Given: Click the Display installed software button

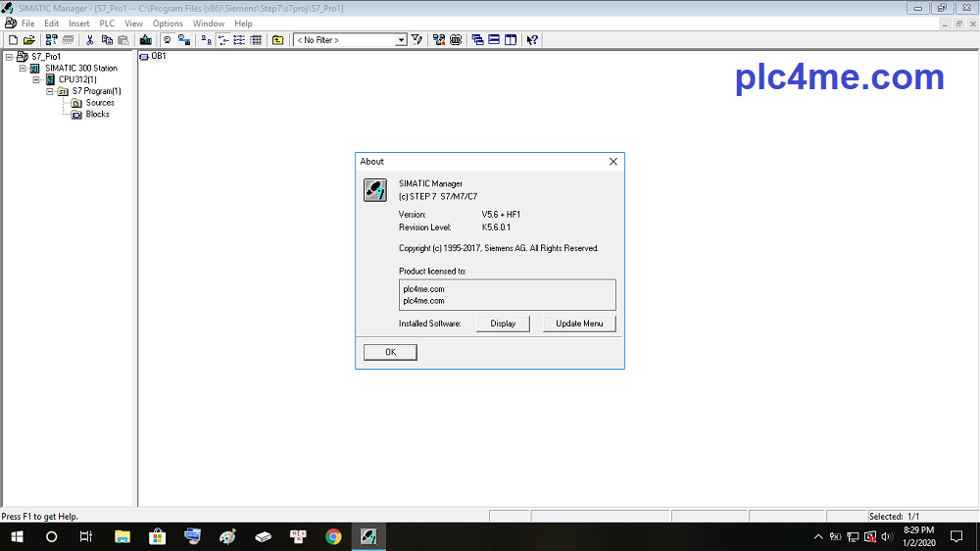Looking at the screenshot, I should (503, 324).
